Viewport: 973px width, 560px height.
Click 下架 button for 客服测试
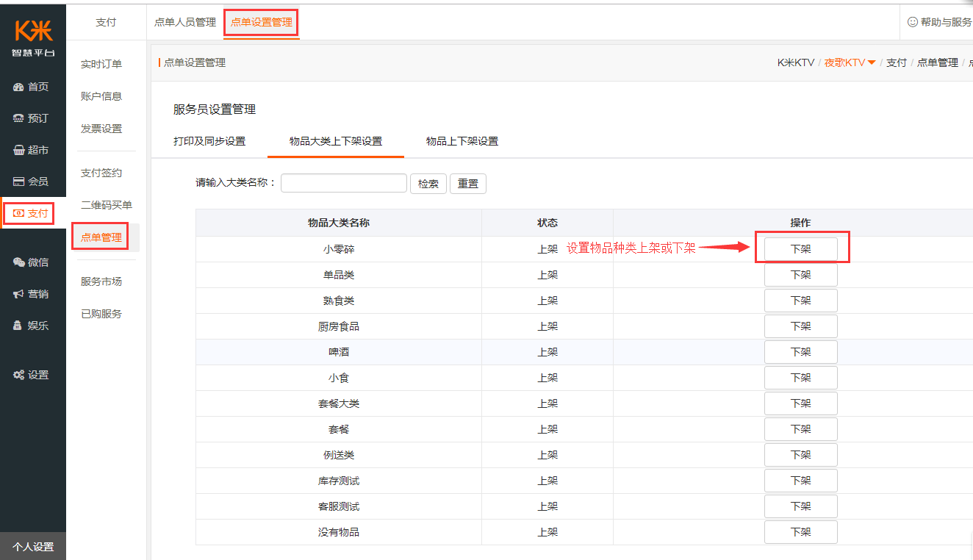[801, 506]
